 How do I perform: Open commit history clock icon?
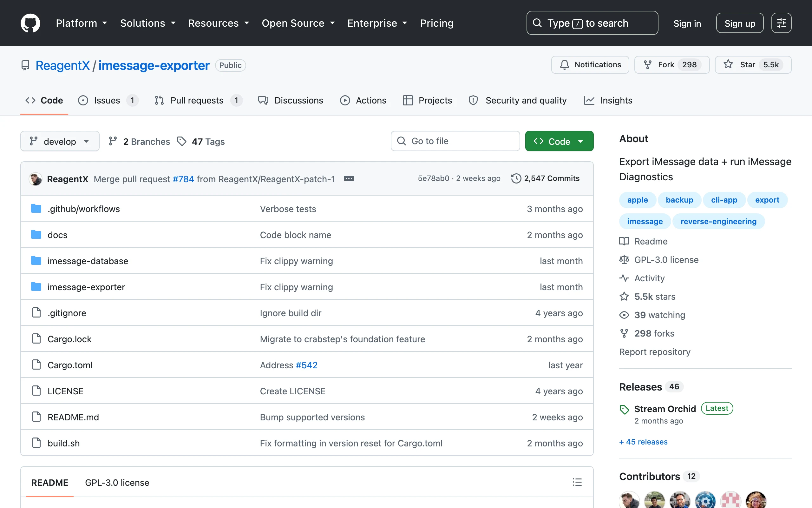516,178
